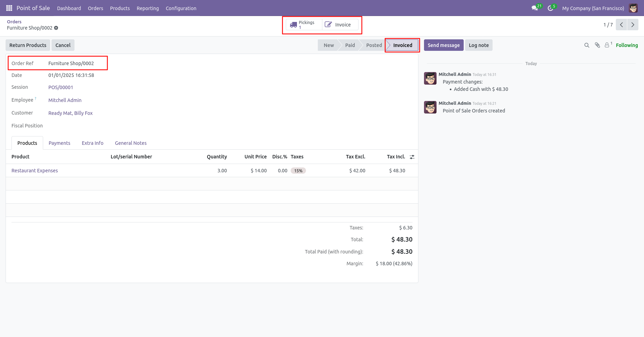This screenshot has height=337, width=644.
Task: Switch to the Payments tab
Action: coord(59,143)
